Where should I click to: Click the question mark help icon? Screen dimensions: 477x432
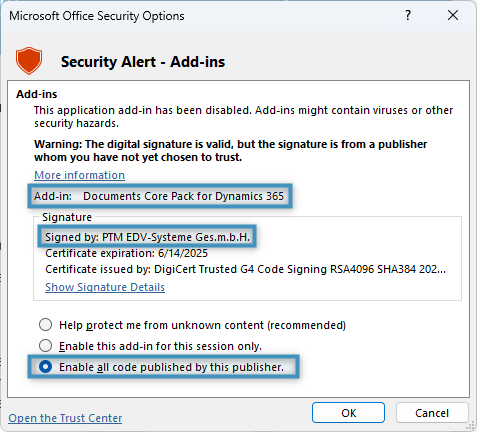(x=408, y=15)
